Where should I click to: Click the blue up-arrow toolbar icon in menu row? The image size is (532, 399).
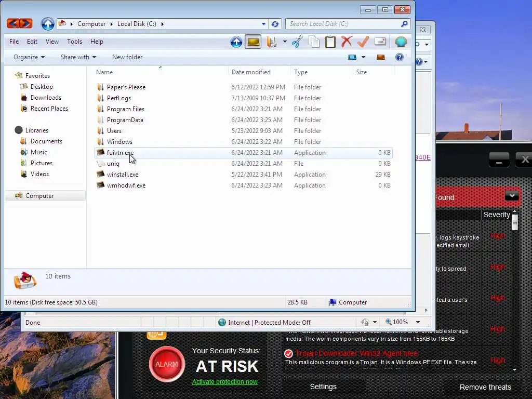236,42
